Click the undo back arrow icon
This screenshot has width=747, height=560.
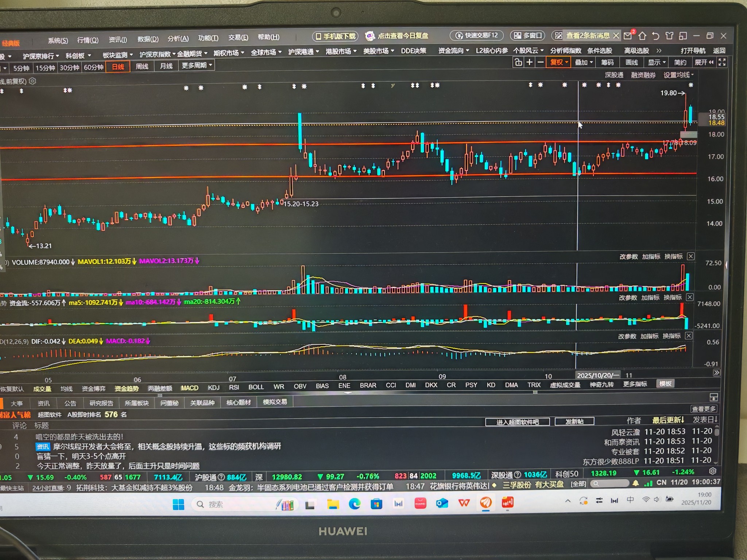point(655,36)
